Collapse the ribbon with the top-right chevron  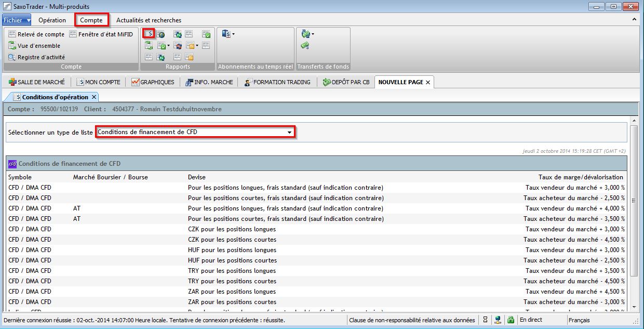(x=634, y=20)
